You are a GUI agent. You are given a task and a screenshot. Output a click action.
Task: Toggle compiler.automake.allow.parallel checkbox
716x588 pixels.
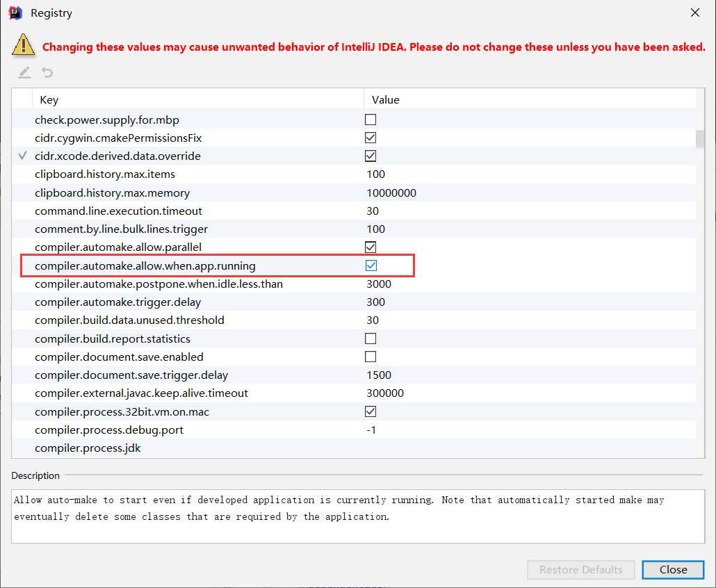coord(371,247)
